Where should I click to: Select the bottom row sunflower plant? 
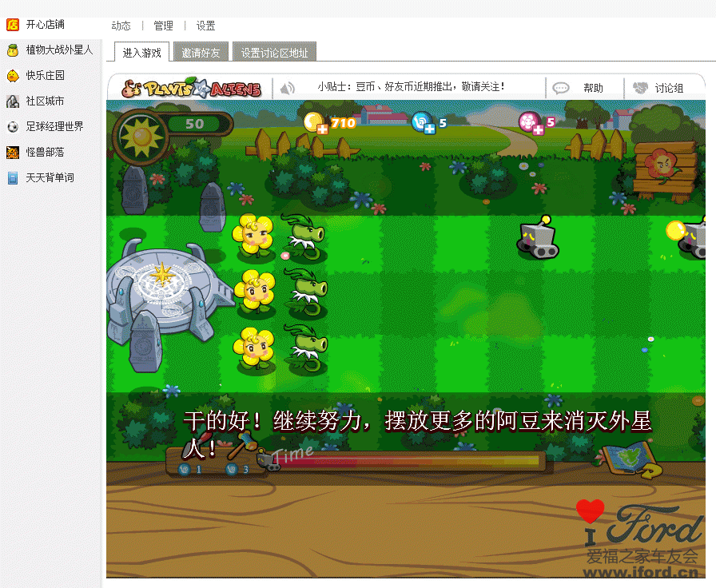pyautogui.click(x=254, y=349)
